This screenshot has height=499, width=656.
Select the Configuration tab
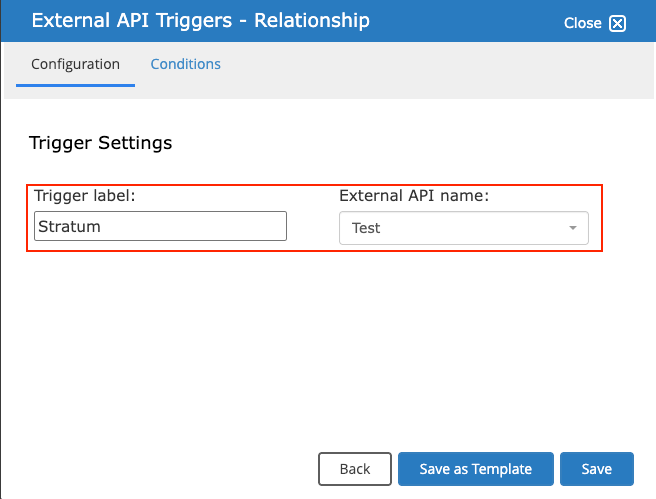[75, 64]
